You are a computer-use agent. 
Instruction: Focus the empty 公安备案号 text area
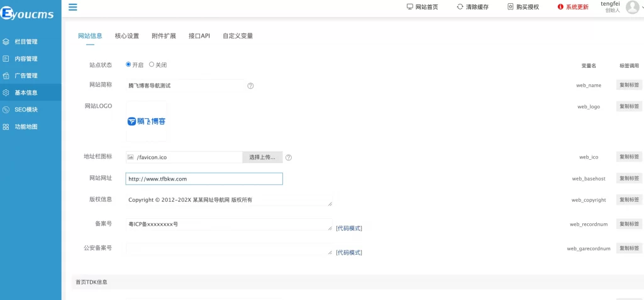(229, 249)
